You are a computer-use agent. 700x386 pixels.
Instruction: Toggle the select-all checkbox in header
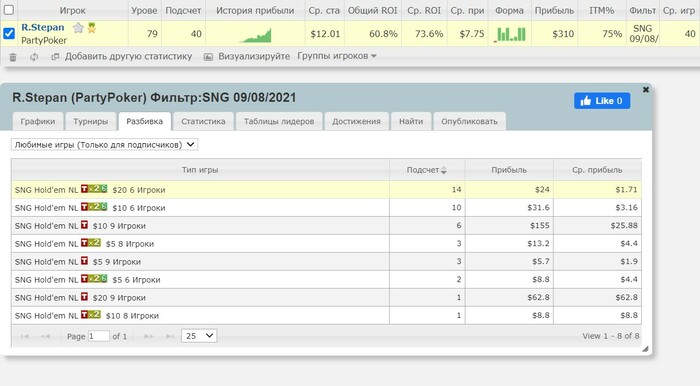click(x=8, y=9)
